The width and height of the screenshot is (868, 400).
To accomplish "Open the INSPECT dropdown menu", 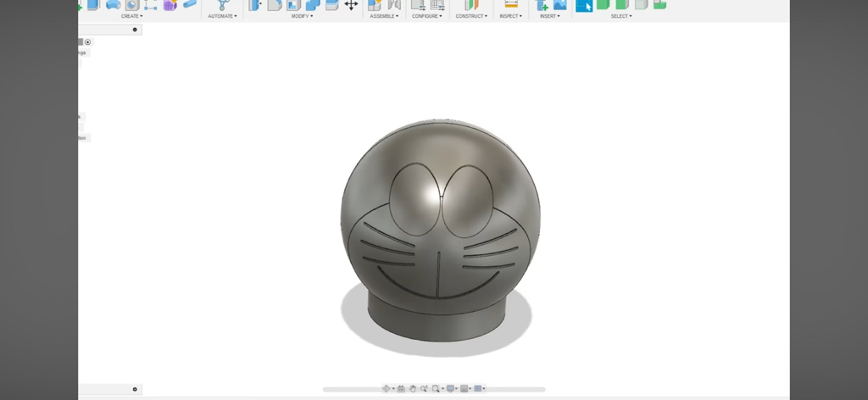I will pos(511,16).
